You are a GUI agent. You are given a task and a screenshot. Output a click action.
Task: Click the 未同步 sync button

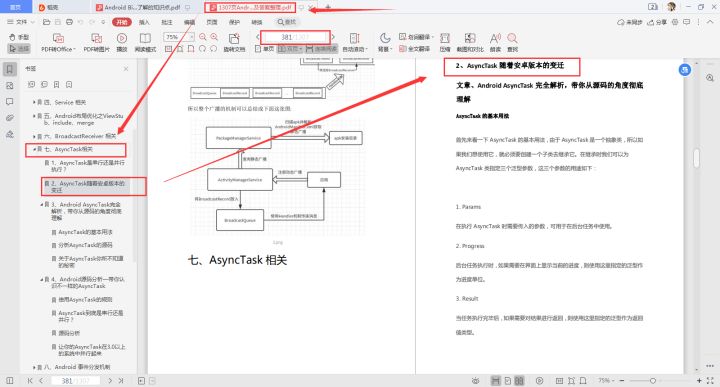(630, 22)
